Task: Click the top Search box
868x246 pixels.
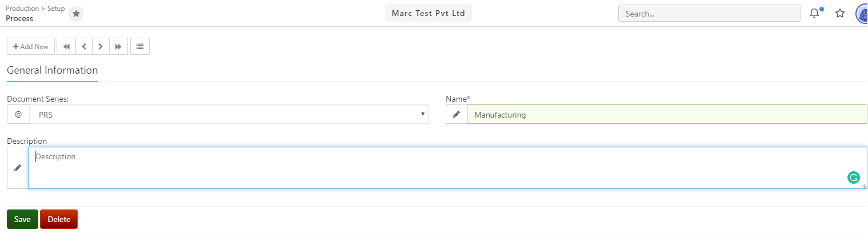Action: [710, 13]
